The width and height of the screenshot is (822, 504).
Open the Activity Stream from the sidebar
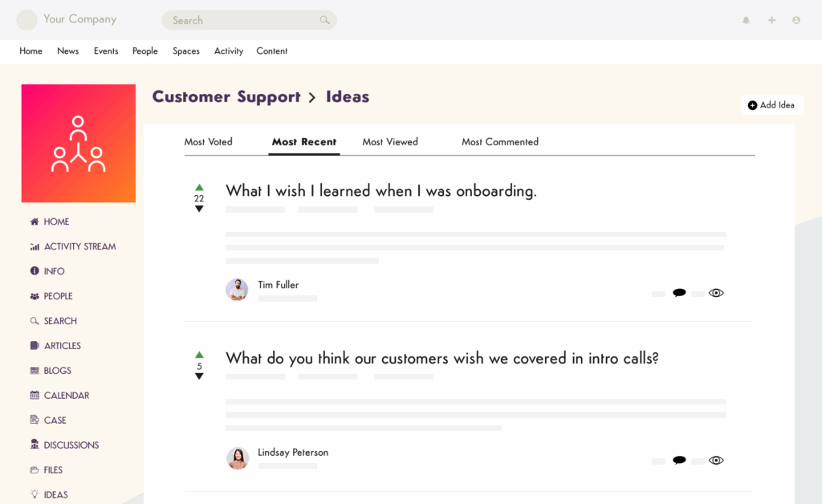tap(77, 246)
